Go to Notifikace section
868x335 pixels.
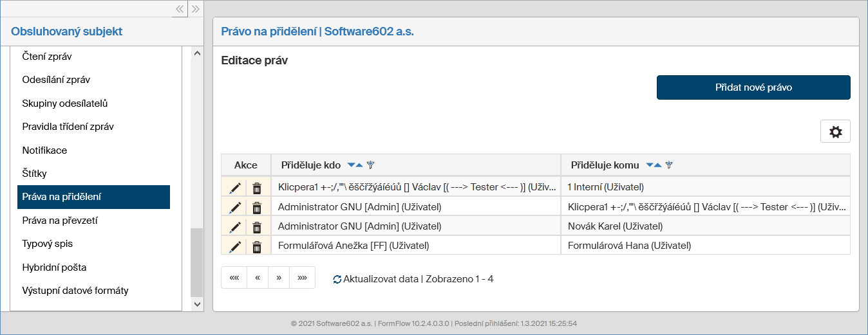tap(44, 150)
